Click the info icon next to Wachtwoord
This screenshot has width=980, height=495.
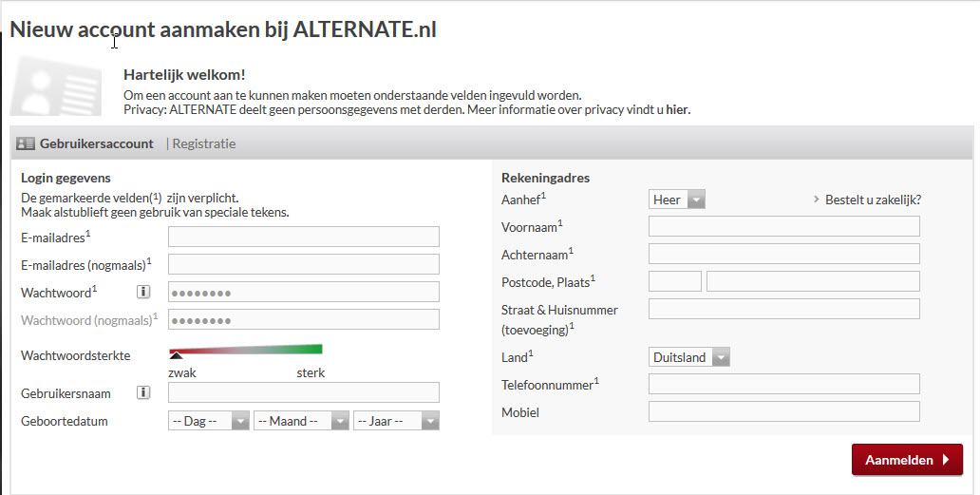143,292
